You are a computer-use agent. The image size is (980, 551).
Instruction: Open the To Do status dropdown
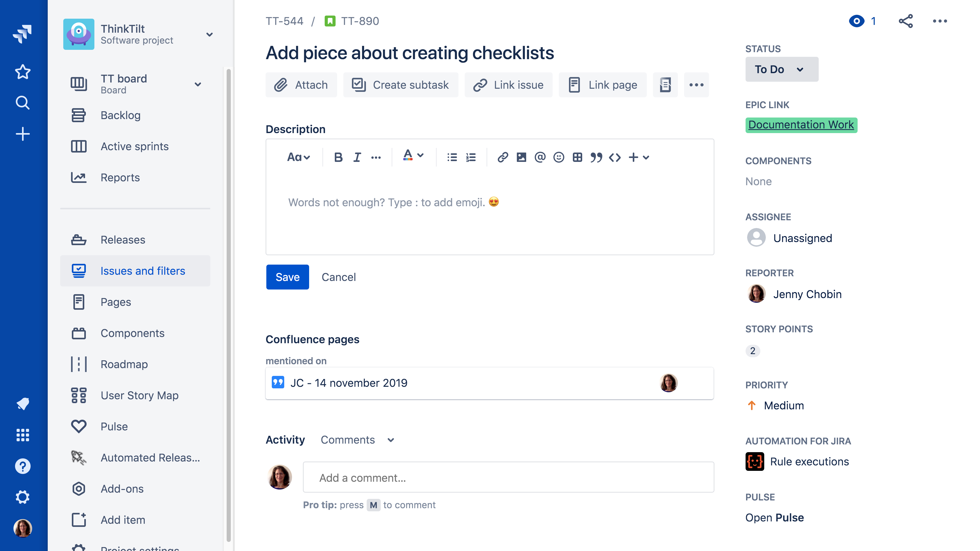(781, 69)
